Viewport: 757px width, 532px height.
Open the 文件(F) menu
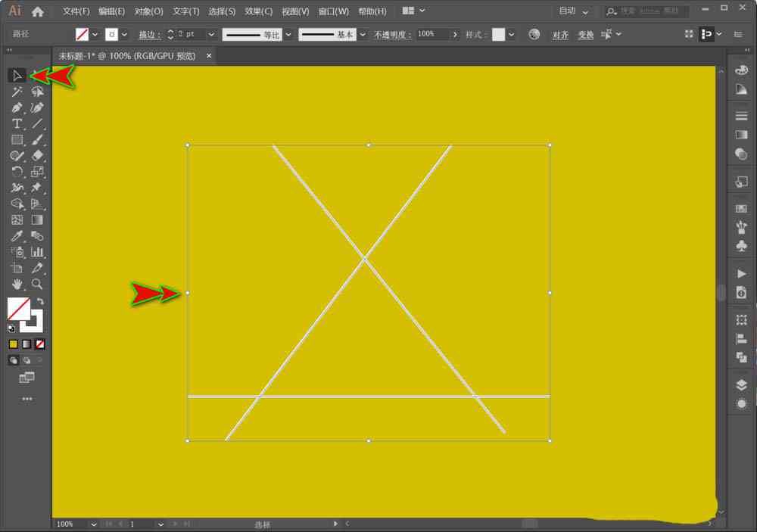76,11
